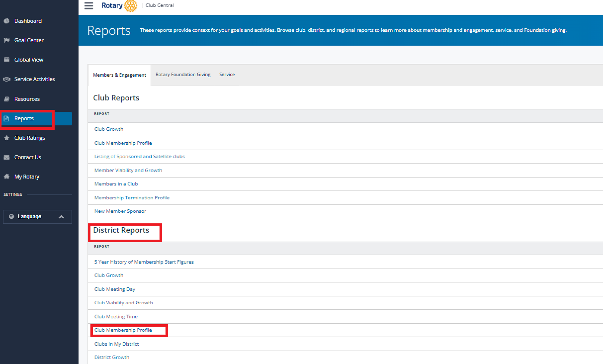Image resolution: width=603 pixels, height=364 pixels.
Task: Open District Club Membership Profile report
Action: (123, 330)
